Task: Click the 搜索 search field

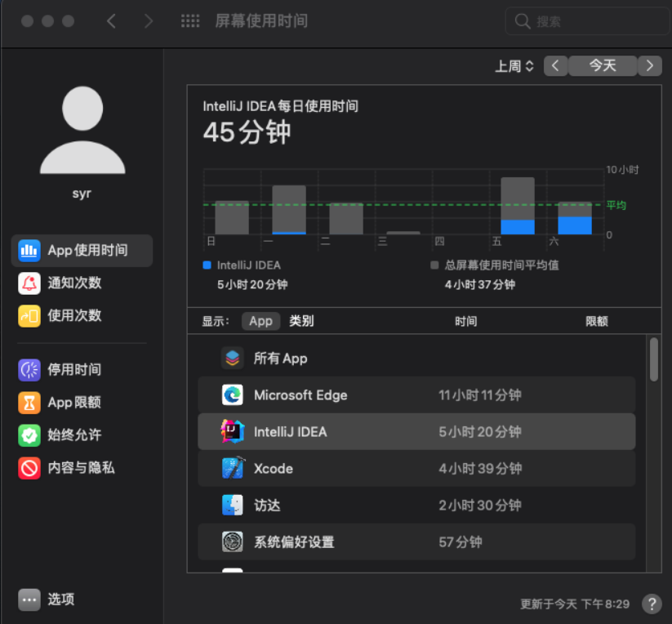Action: pyautogui.click(x=588, y=20)
